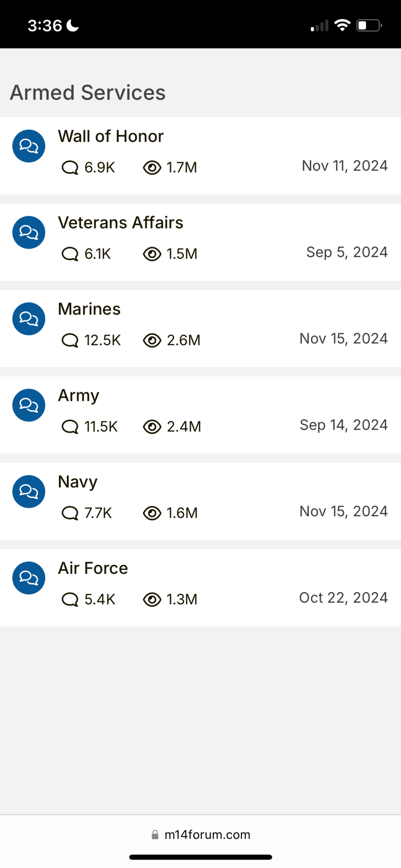Open the Army forum link
The height and width of the screenshot is (868, 401).
pos(79,396)
